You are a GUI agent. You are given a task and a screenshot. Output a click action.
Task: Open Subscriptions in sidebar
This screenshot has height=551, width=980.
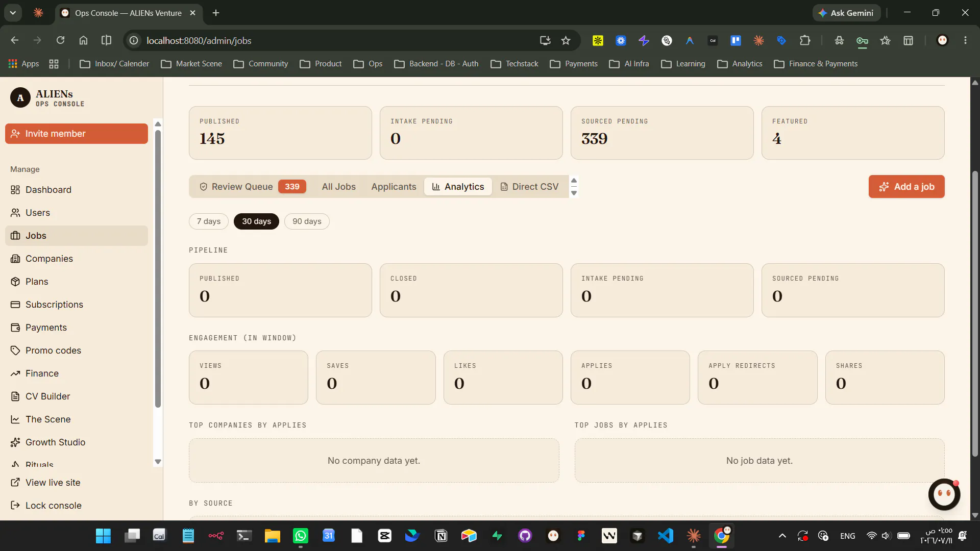[77, 305]
